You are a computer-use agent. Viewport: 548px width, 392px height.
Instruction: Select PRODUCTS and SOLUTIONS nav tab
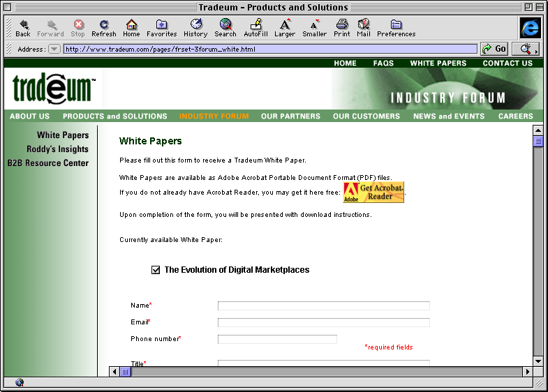[115, 116]
